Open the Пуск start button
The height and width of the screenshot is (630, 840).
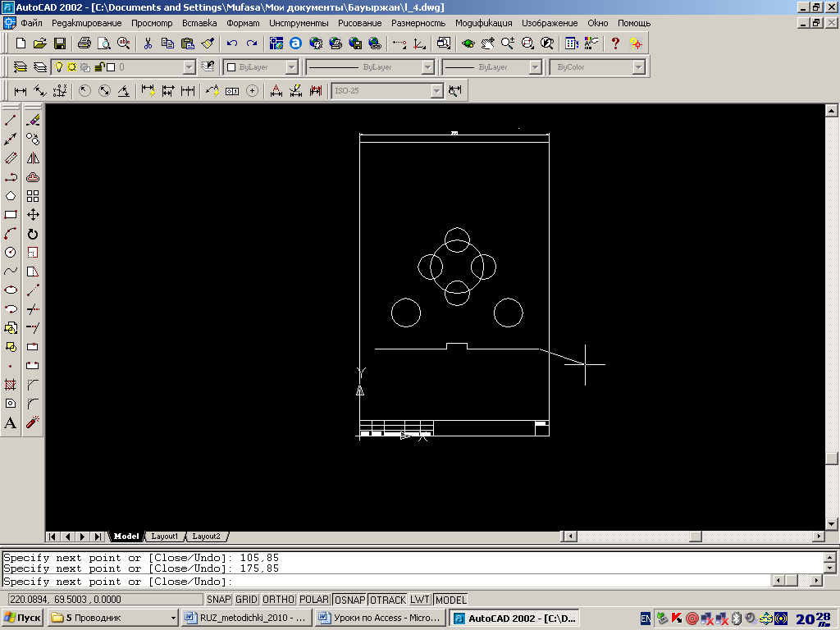click(x=22, y=618)
